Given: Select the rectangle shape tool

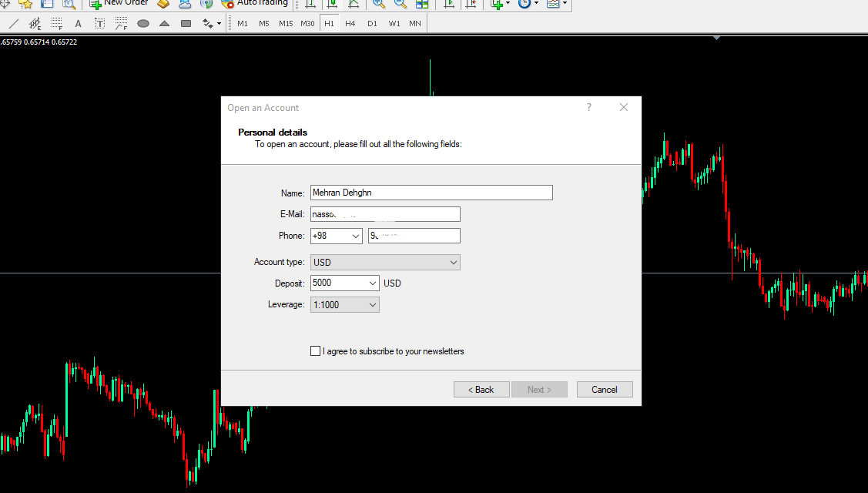Looking at the screenshot, I should 186,24.
